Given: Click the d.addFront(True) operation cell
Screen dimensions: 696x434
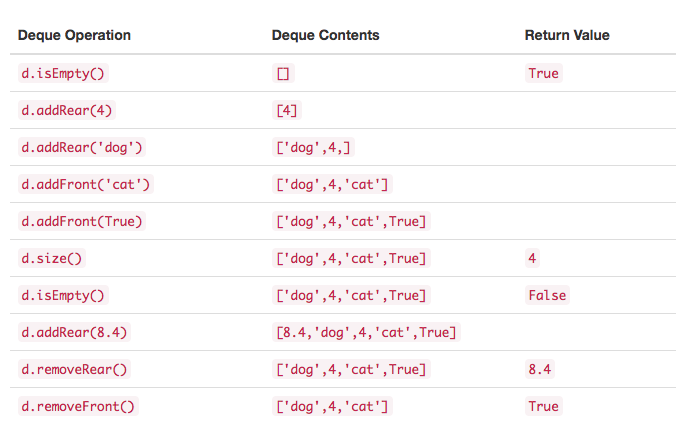Looking at the screenshot, I should [x=82, y=221].
